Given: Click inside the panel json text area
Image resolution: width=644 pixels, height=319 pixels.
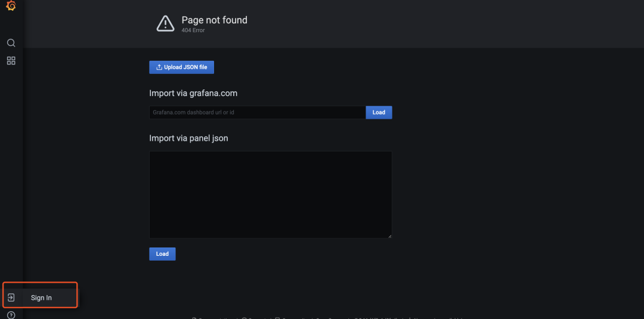Looking at the screenshot, I should coord(270,194).
